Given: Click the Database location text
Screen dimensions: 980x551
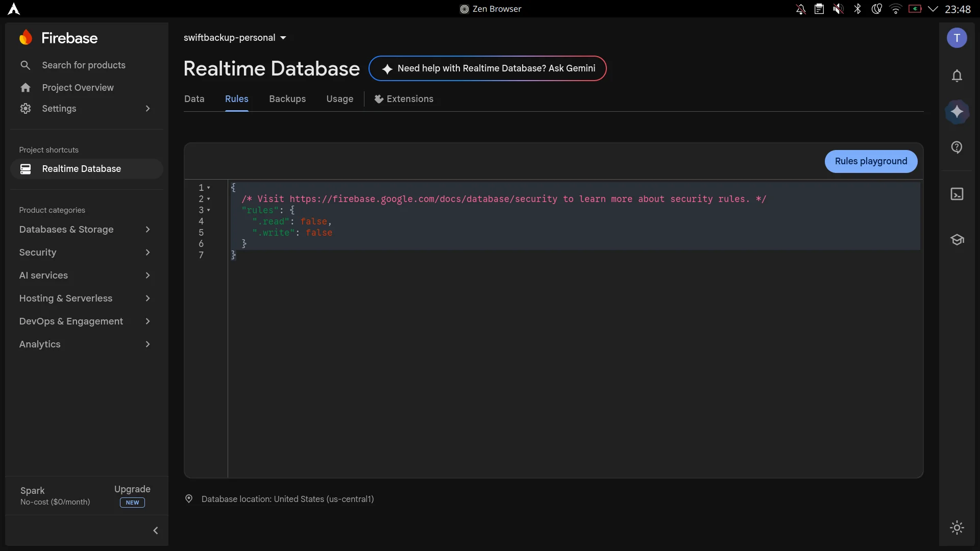Looking at the screenshot, I should (x=287, y=499).
